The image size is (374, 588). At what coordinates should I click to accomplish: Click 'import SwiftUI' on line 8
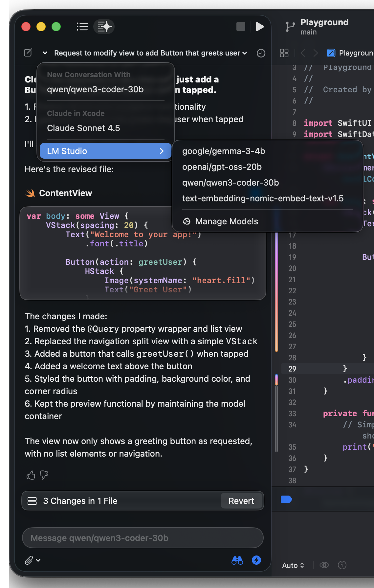point(338,123)
